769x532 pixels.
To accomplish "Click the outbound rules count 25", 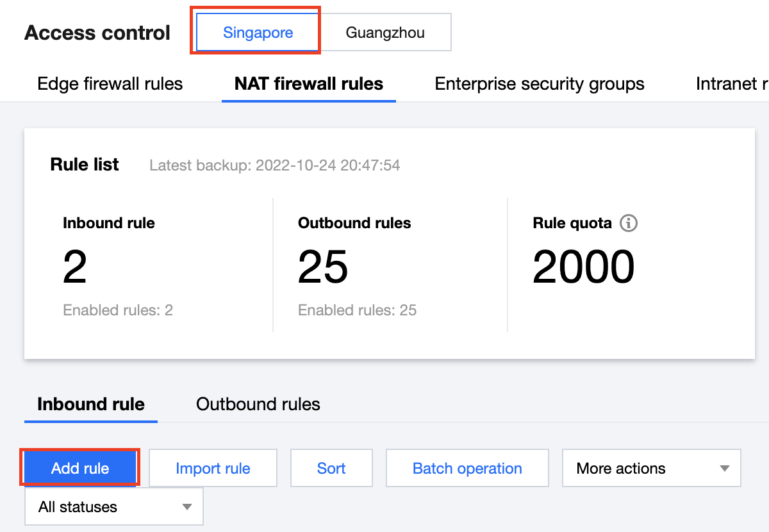I will 323,268.
